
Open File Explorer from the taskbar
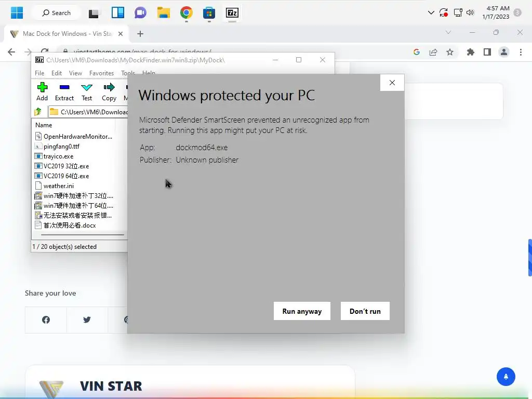click(x=164, y=13)
